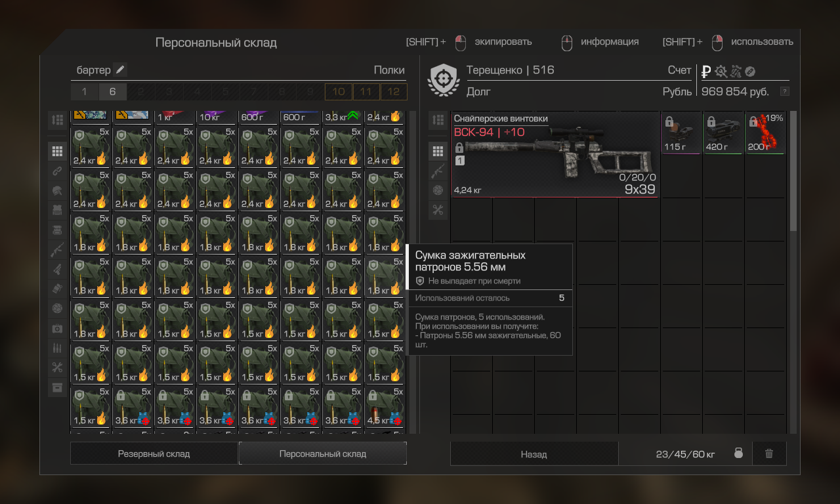
Task: Click the Назад button
Action: tap(534, 453)
